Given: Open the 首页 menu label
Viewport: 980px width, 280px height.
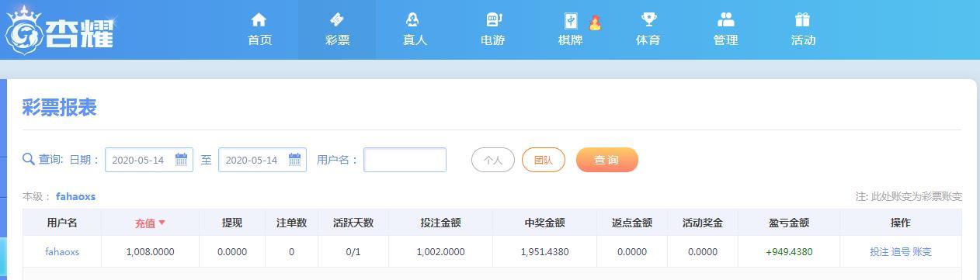Looking at the screenshot, I should coord(259,40).
